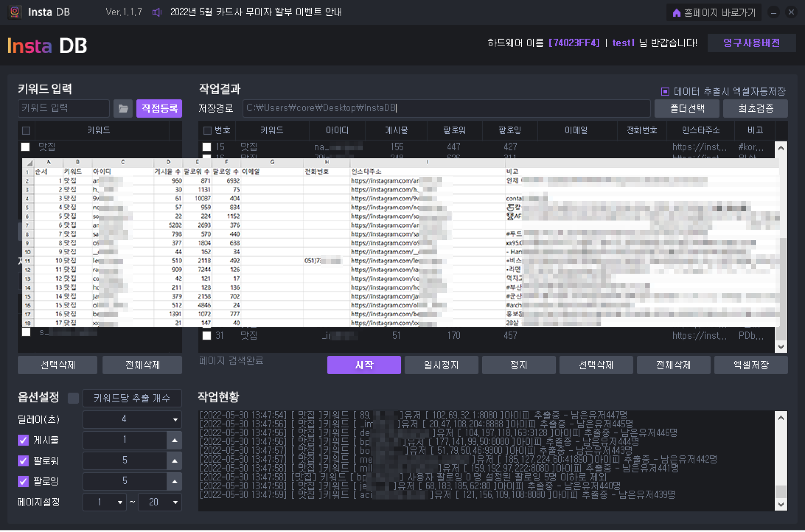Sort by 인스타주소 column header
Screen dimensions: 805x532
[701, 130]
